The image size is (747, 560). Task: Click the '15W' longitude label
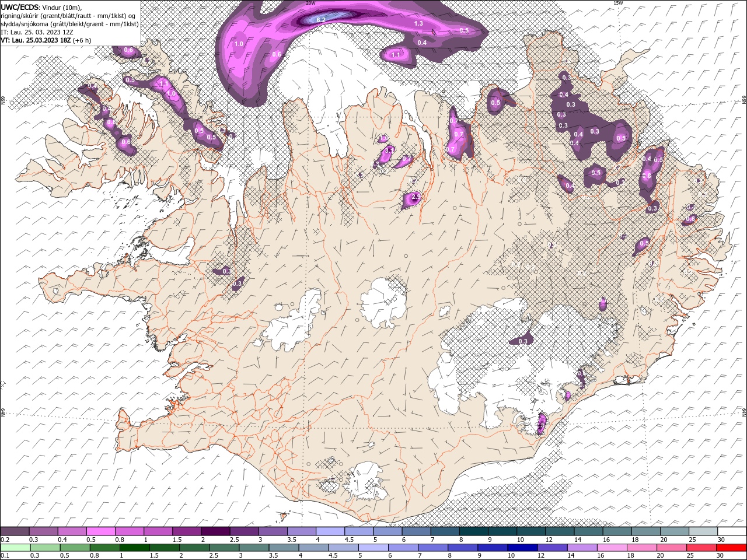(x=618, y=3)
